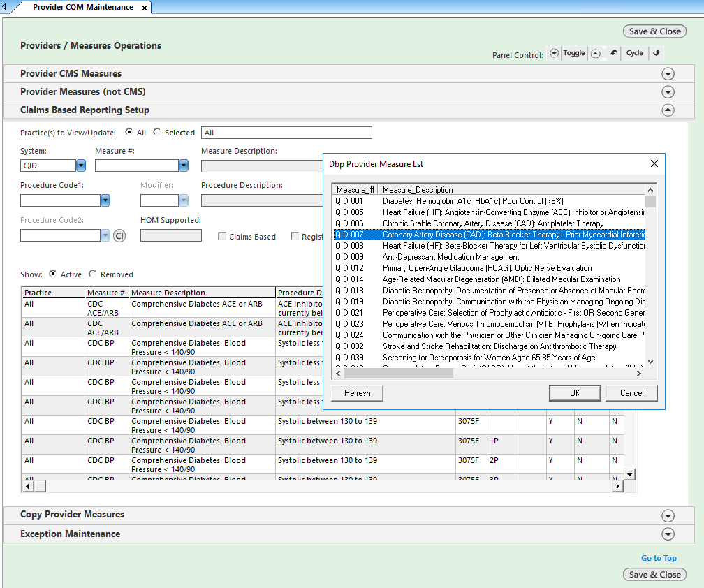
Task: Collapse the Claims Based Reporting Setup panel
Action: [668, 110]
